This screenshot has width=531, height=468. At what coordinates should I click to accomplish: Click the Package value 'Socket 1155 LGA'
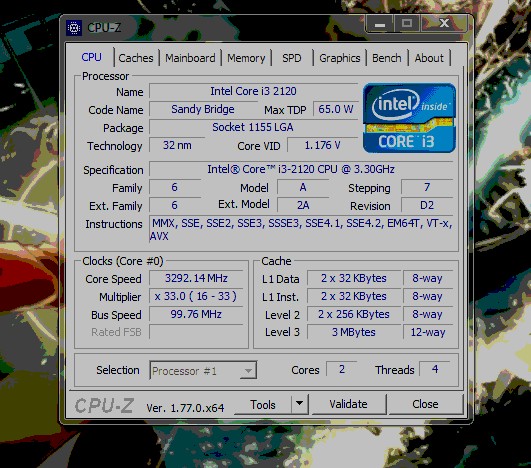click(253, 127)
